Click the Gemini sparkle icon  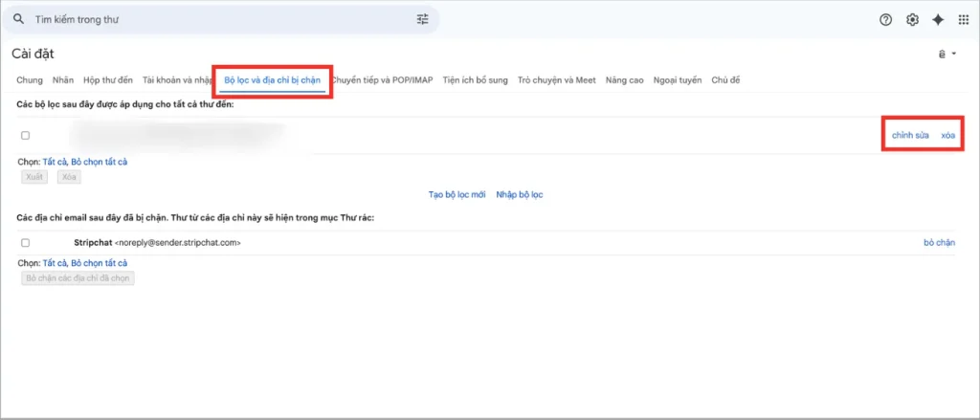click(x=938, y=20)
